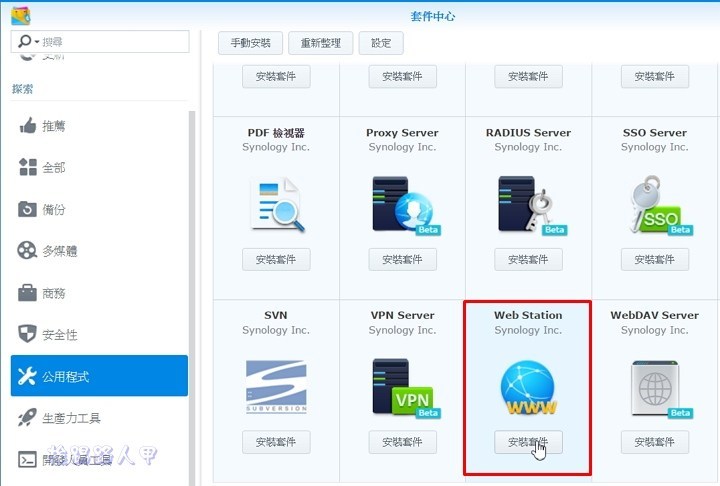This screenshot has width=720, height=486.
Task: Click the SSO Server title text
Action: pos(655,133)
